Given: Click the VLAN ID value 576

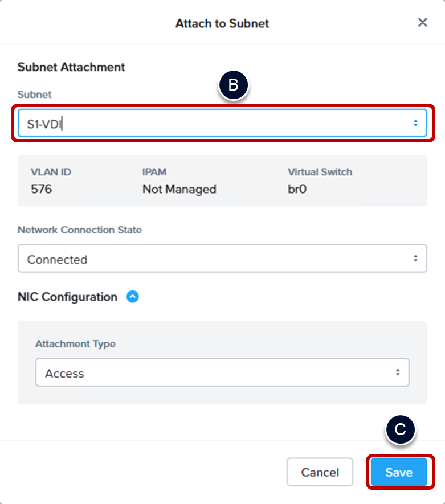Looking at the screenshot, I should point(41,189).
